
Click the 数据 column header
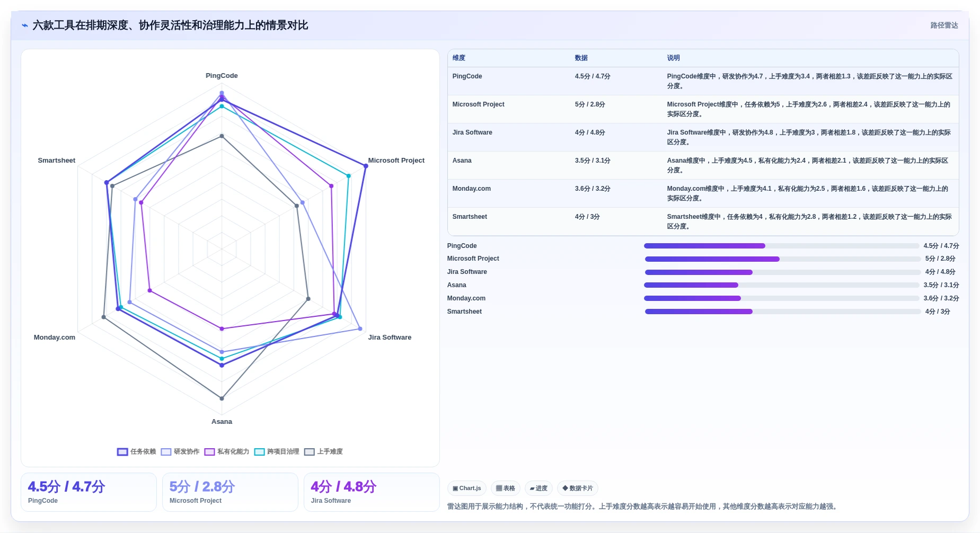coord(581,58)
